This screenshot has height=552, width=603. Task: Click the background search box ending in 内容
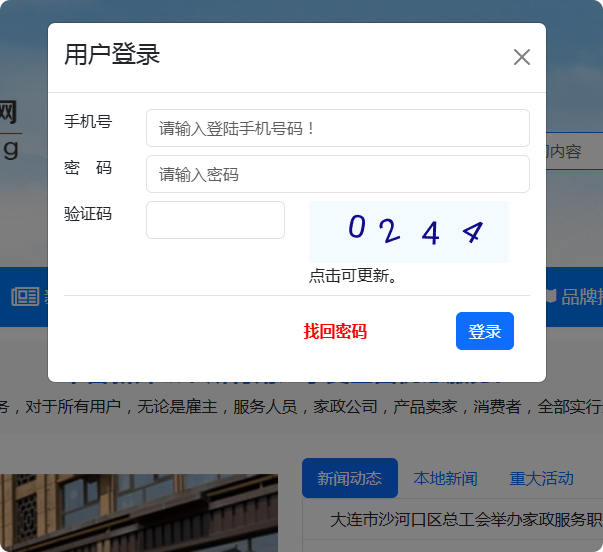point(574,151)
